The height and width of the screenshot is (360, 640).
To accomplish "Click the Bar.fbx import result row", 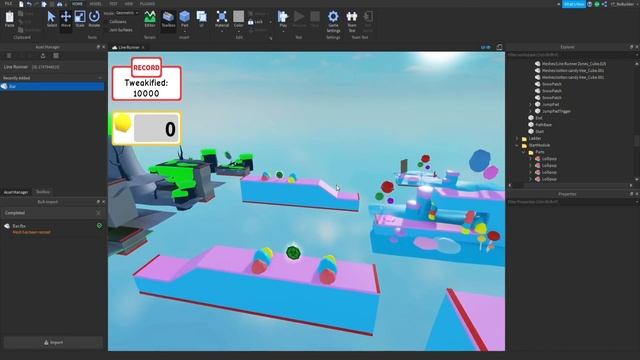I will tap(52, 229).
